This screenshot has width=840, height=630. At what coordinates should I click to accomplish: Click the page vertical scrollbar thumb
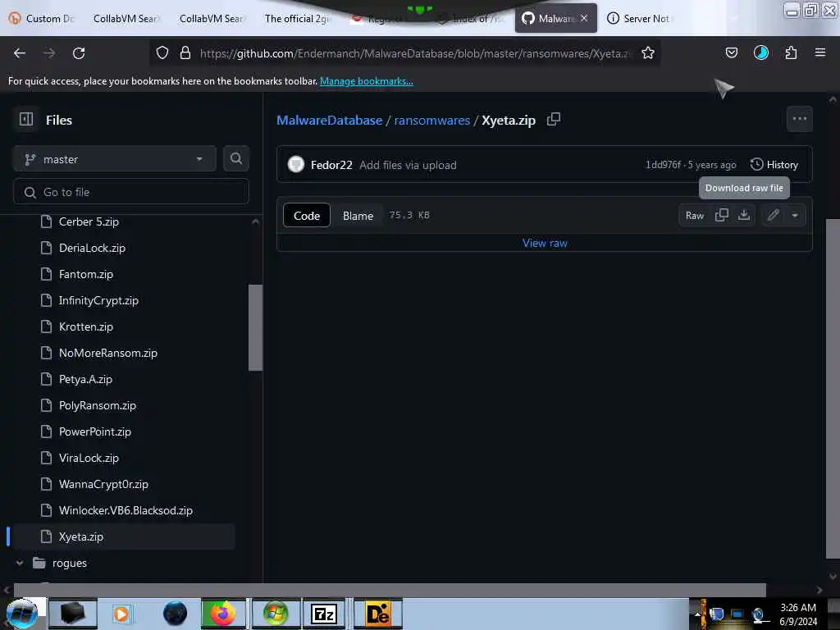pos(833,388)
